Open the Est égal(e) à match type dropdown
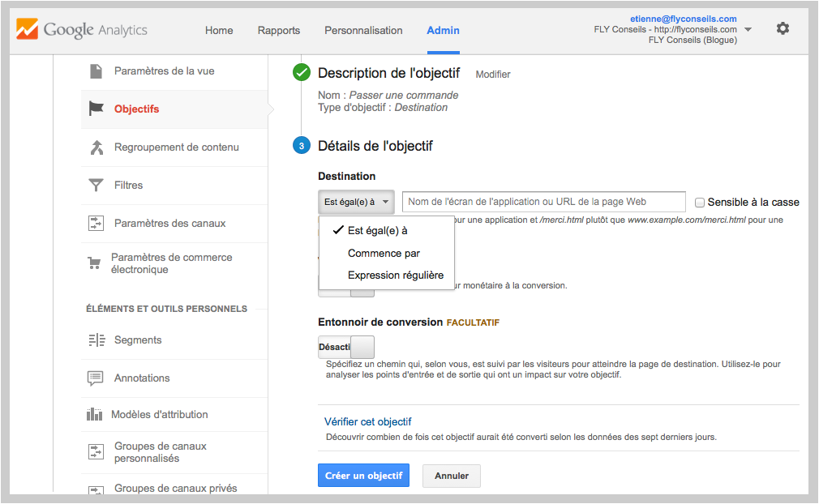819x504 pixels. [x=356, y=202]
